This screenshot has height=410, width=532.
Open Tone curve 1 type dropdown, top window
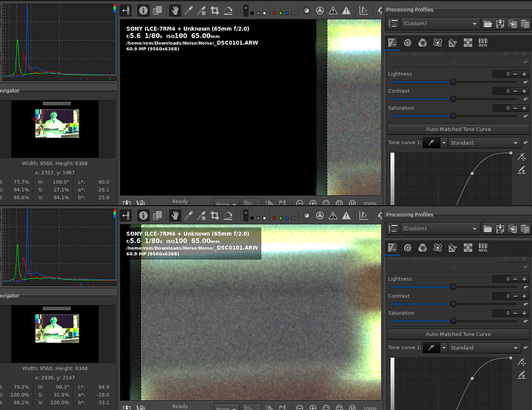[x=443, y=143]
